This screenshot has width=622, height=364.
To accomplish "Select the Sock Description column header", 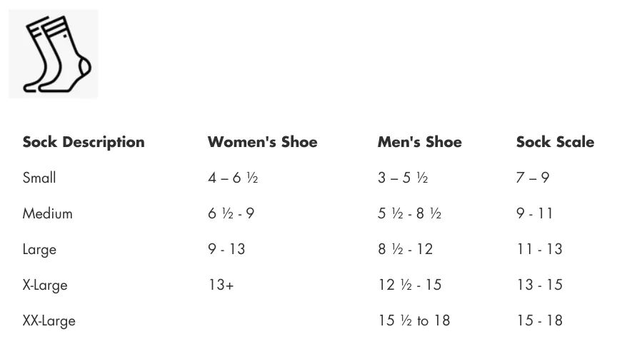I will [84, 142].
